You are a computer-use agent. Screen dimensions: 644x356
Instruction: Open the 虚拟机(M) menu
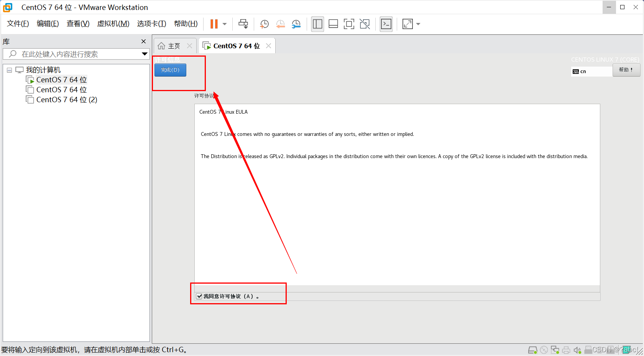tap(113, 24)
